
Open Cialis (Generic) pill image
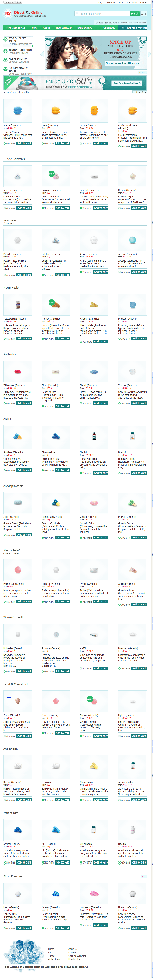click(x=56, y=110)
